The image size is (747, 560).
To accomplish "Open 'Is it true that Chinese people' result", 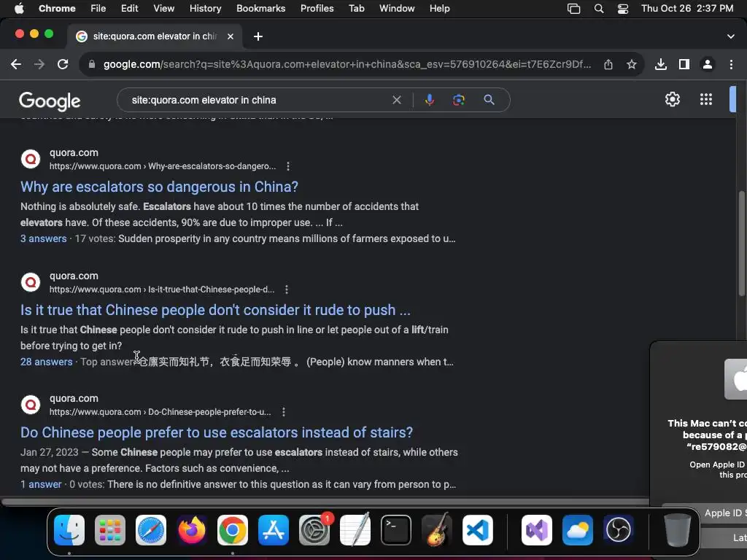I will pos(215,310).
